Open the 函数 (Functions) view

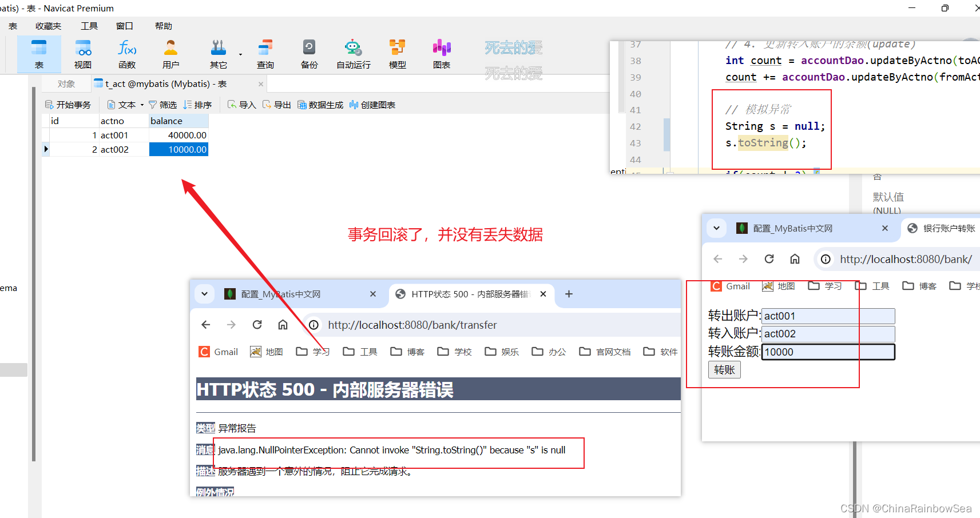pos(127,53)
